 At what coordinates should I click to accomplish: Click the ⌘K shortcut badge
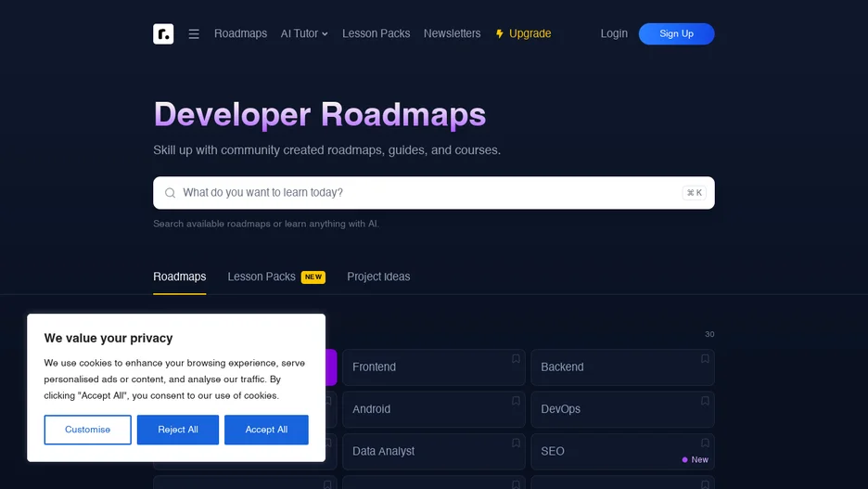point(695,193)
